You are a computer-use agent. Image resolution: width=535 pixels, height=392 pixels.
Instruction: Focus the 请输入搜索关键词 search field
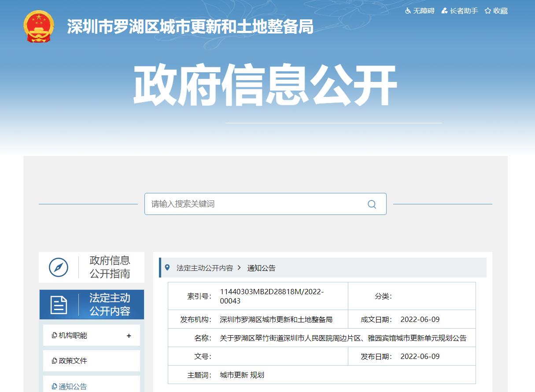pos(255,204)
